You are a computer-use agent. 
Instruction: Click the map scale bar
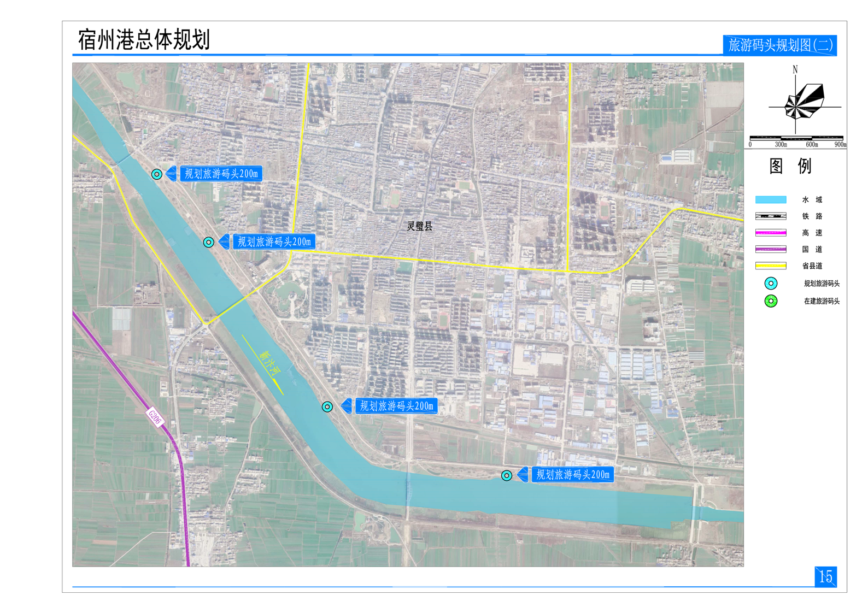(796, 138)
